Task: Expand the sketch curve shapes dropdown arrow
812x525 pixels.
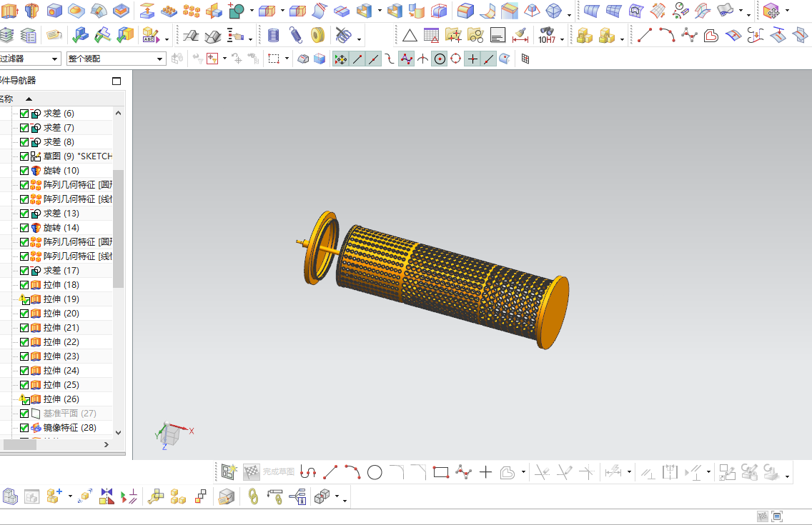Action: 523,471
